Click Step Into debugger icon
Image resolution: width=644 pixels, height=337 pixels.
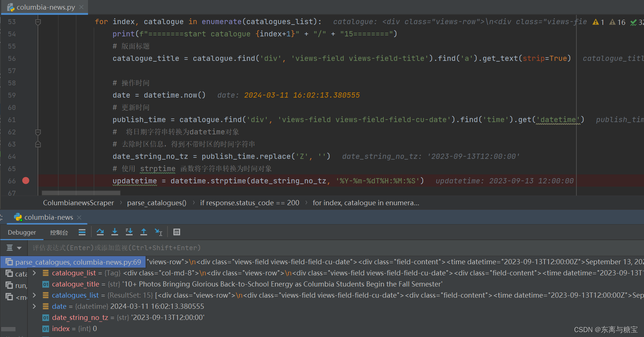pos(115,232)
